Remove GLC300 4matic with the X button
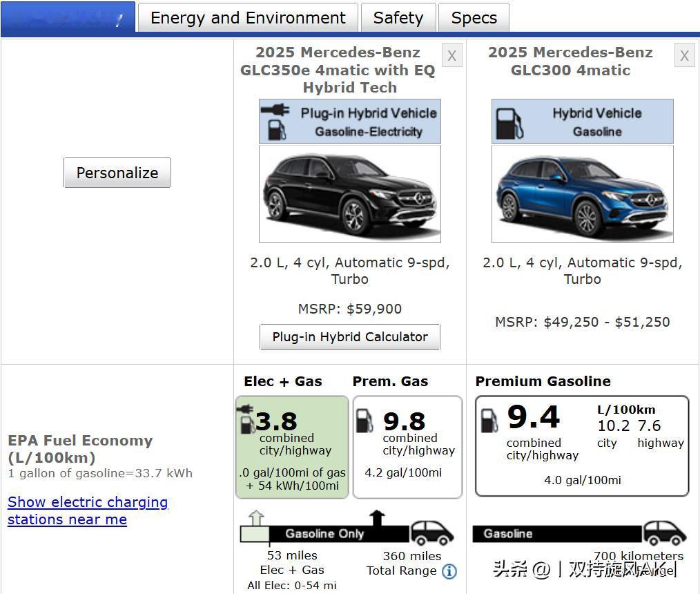Viewport: 700px width, 594px height. click(684, 56)
